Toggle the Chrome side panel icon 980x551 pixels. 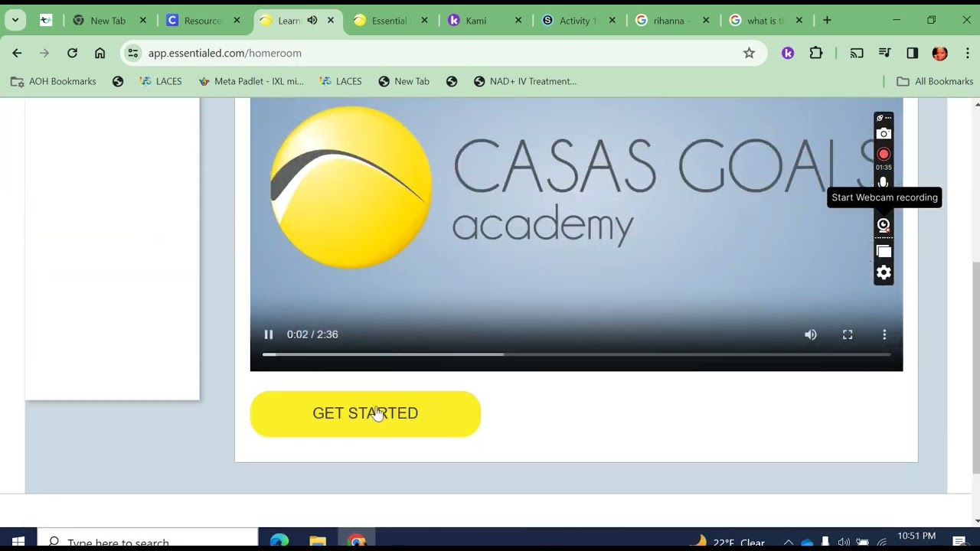[912, 53]
